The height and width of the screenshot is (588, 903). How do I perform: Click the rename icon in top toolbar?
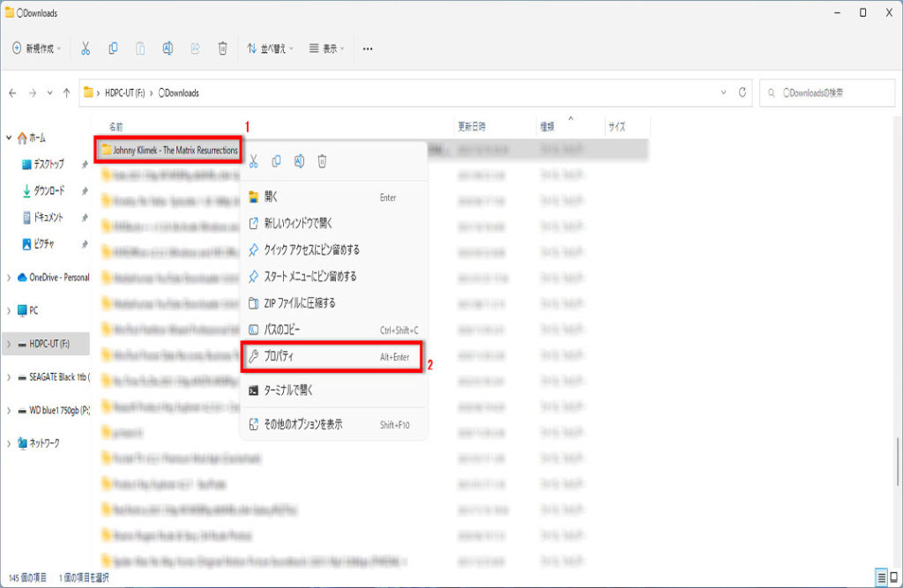tap(168, 48)
